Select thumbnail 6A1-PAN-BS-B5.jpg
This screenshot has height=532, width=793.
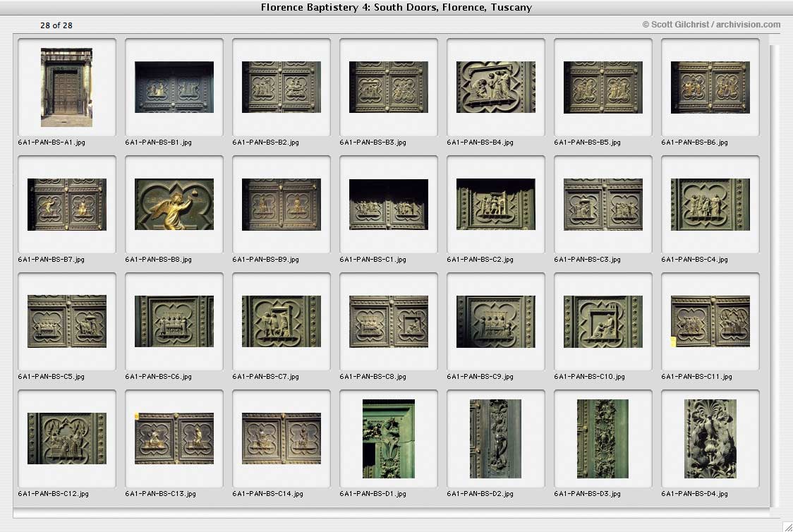603,87
